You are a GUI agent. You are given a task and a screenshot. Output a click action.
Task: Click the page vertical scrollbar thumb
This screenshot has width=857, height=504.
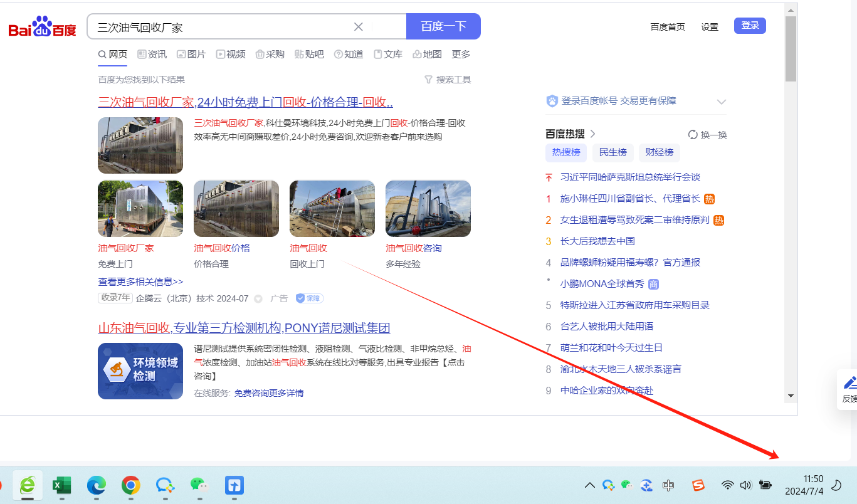coord(791,50)
